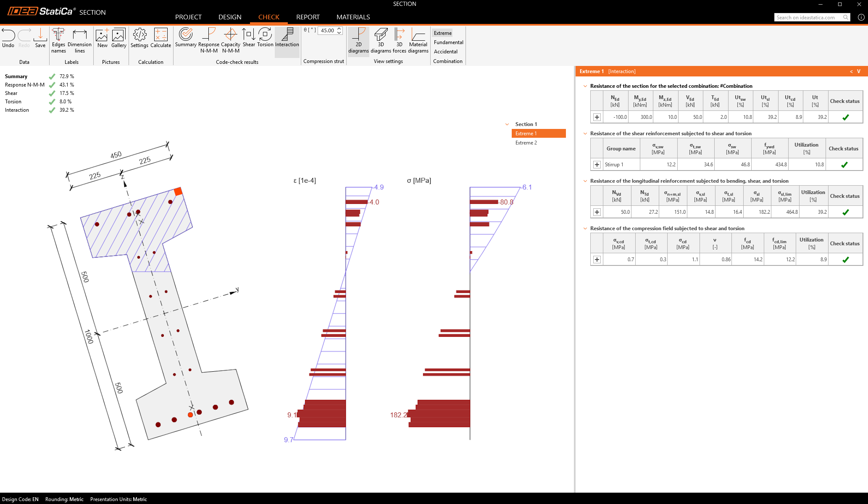868x504 pixels.
Task: Open the Edges names labels tool
Action: (x=58, y=41)
